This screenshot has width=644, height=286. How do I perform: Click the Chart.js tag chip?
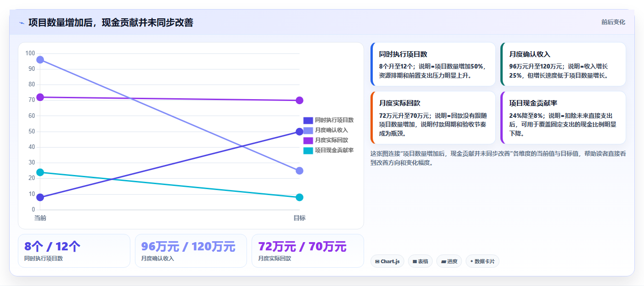[x=387, y=261]
